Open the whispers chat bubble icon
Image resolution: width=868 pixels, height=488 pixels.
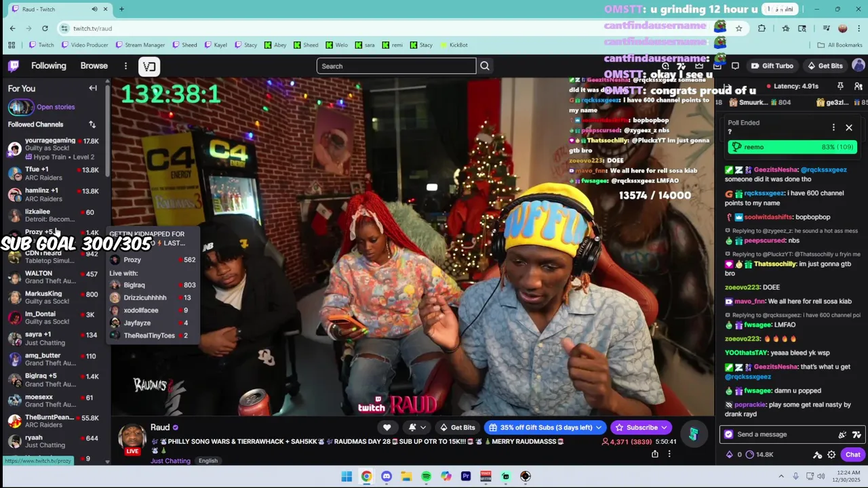click(x=735, y=66)
